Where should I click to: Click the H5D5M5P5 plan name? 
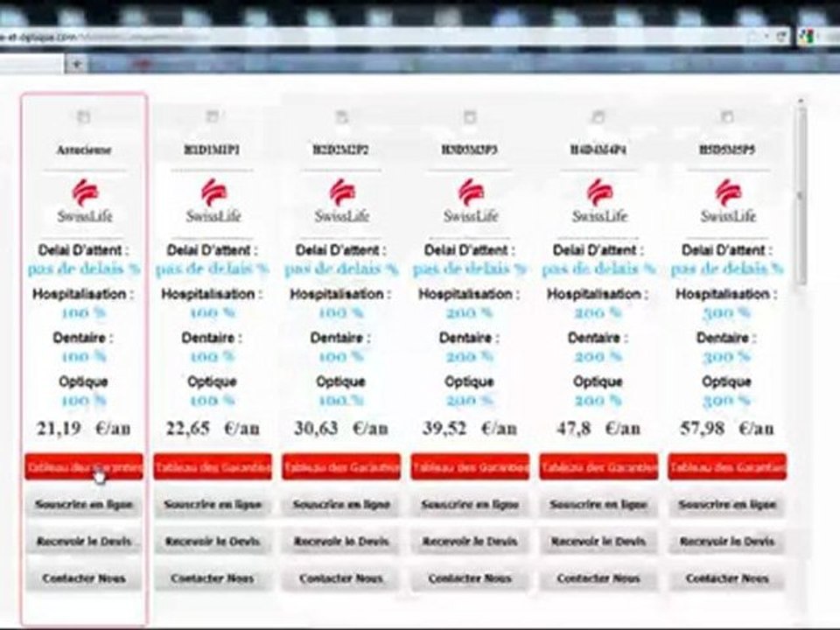[x=727, y=150]
